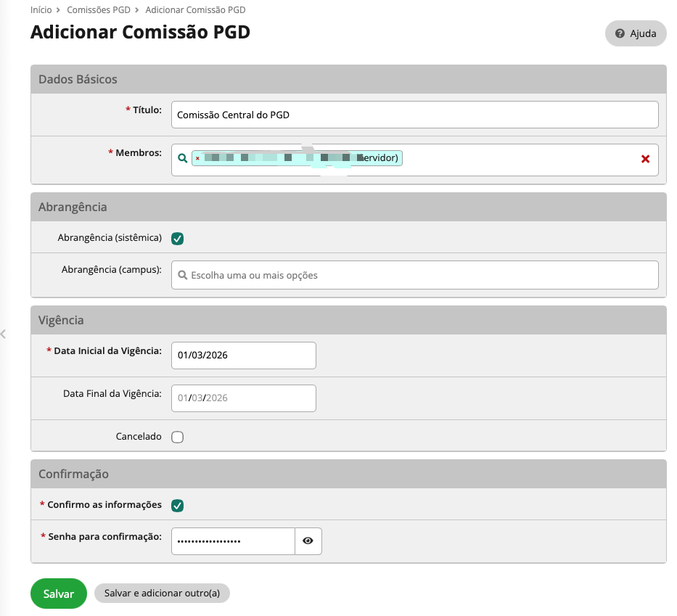Uncheck Abrangência (sistêmica) checkbox
677x616 pixels.
[x=178, y=238]
